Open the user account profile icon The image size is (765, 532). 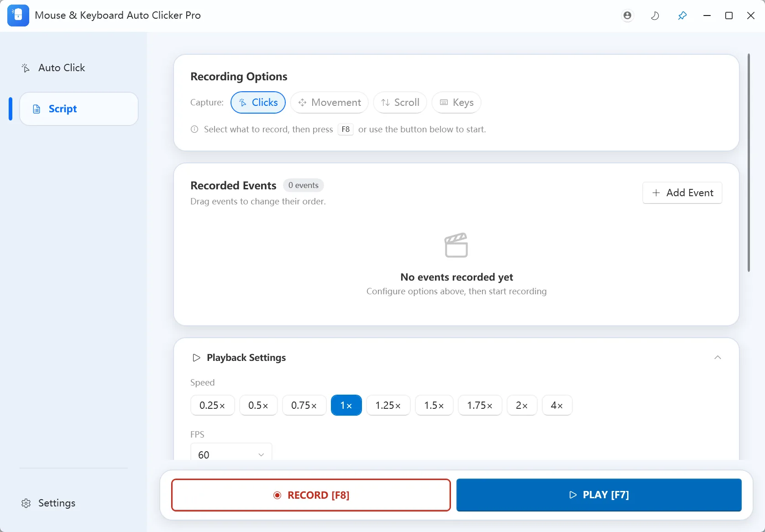click(628, 16)
